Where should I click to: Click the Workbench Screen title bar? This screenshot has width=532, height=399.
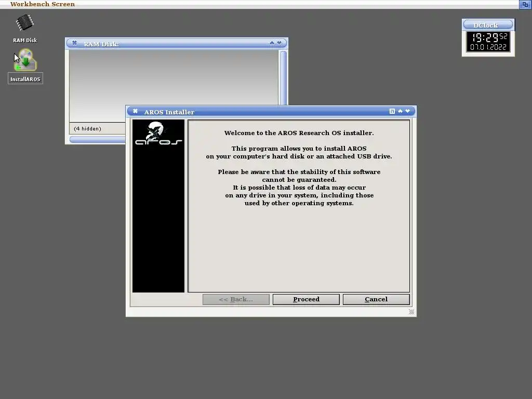tap(260, 4)
